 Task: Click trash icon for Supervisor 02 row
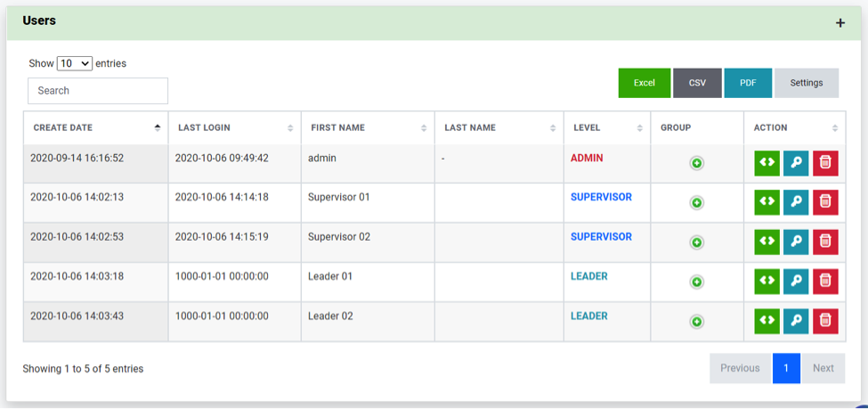825,241
